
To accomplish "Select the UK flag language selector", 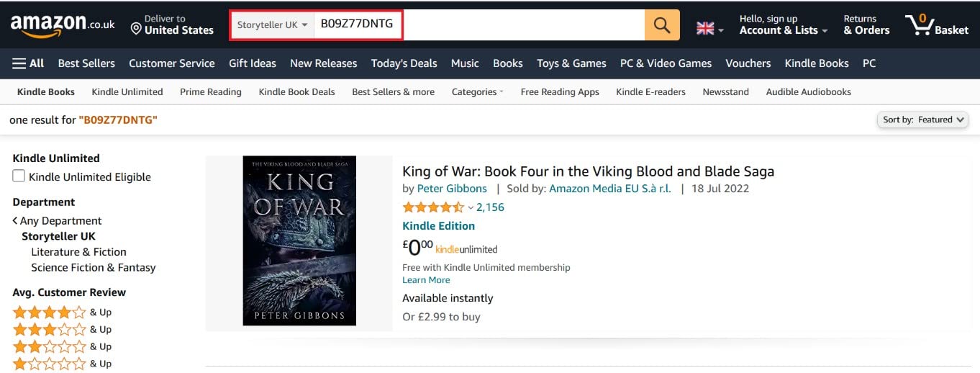I will coord(709,28).
